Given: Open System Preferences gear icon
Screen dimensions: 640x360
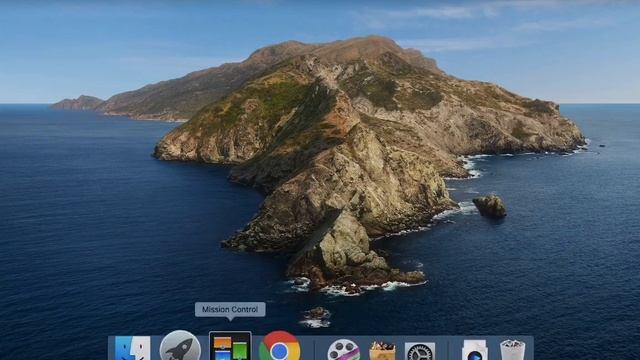Looking at the screenshot, I should click(x=420, y=351).
